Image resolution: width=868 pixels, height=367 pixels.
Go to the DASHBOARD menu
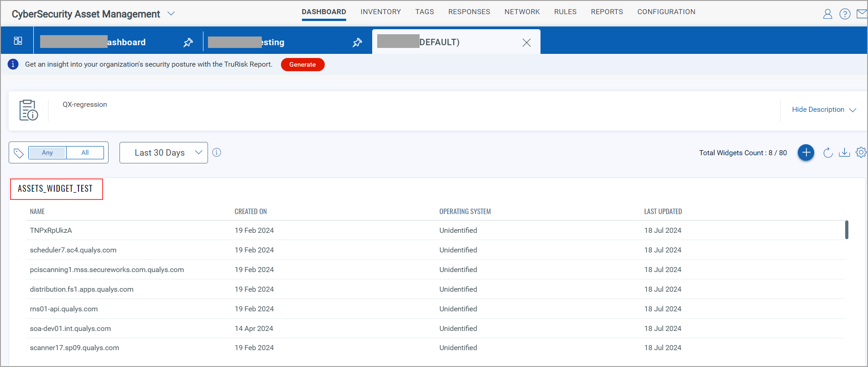click(x=324, y=12)
